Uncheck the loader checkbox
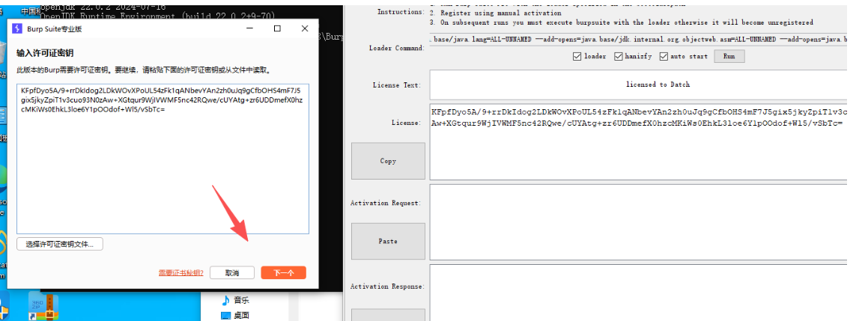 point(577,56)
